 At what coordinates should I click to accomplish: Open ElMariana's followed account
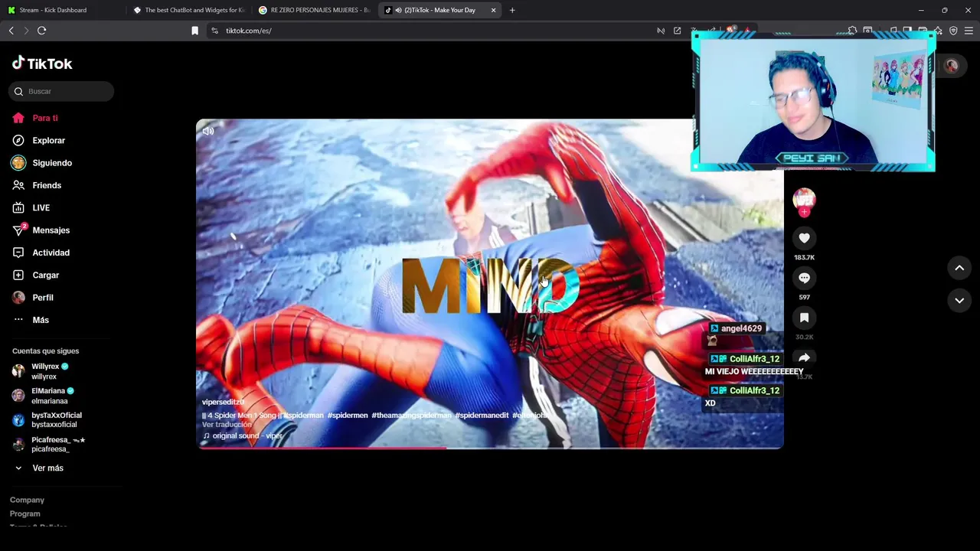(43, 396)
